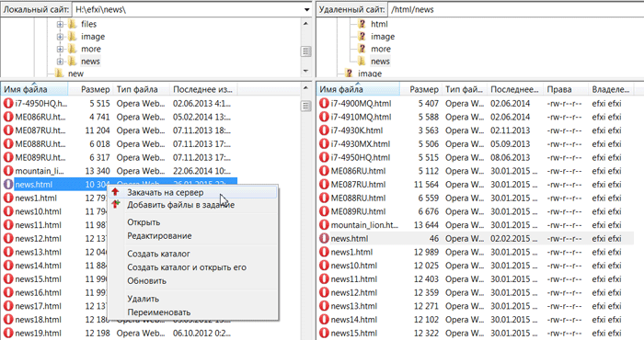
Task: Click the local file list scrollbar thumb
Action: click(x=305, y=106)
